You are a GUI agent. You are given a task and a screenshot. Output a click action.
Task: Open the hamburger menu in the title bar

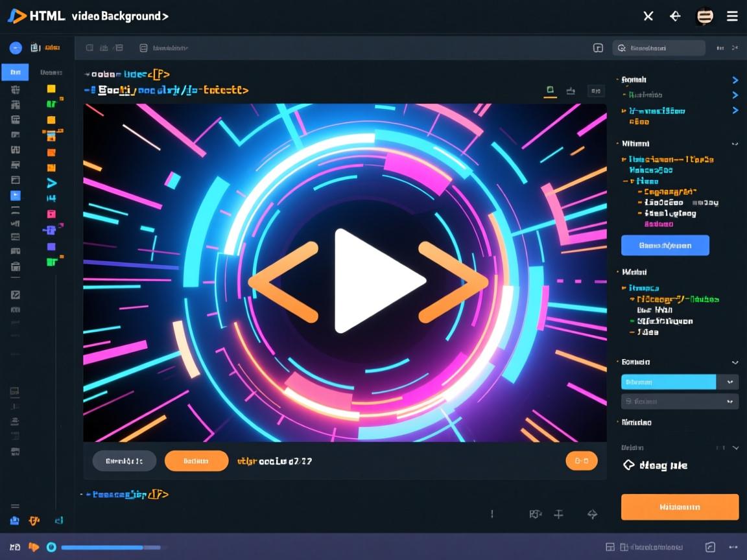coord(732,16)
